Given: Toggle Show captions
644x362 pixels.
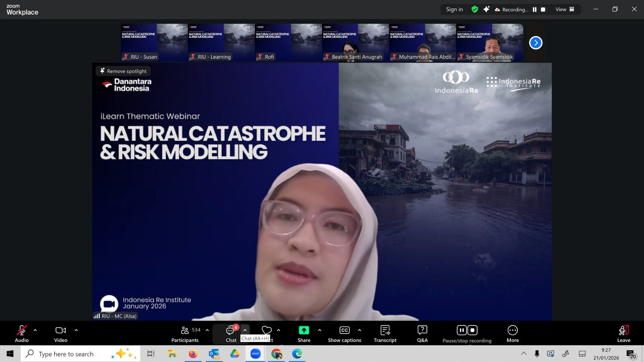Looking at the screenshot, I should coord(345,334).
